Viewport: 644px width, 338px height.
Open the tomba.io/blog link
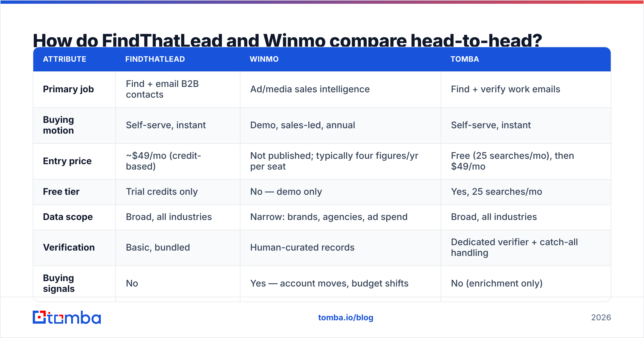[x=346, y=318]
